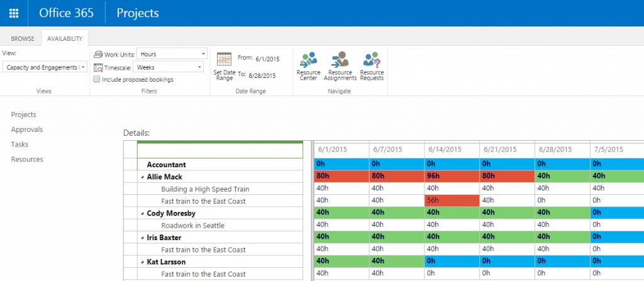
Task: Open the Work Units Hours dropdown
Action: tap(172, 54)
